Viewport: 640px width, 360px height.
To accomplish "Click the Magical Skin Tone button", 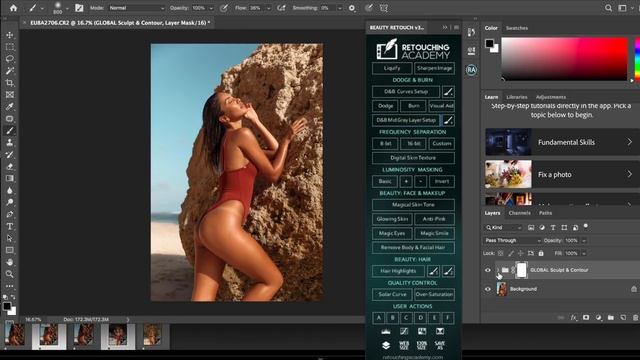I will click(x=413, y=205).
